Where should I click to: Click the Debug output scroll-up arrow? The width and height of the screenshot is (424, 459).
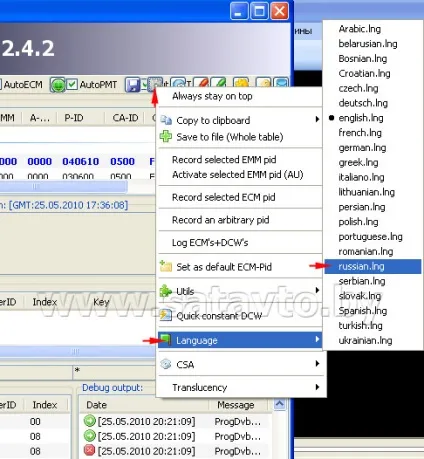click(279, 404)
